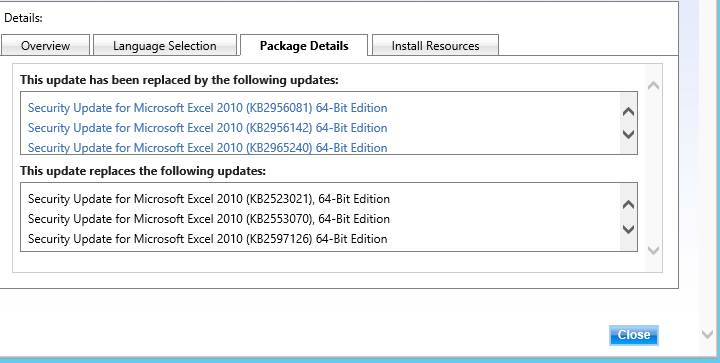Select the Package Details tab
The image size is (720, 363).
click(304, 45)
